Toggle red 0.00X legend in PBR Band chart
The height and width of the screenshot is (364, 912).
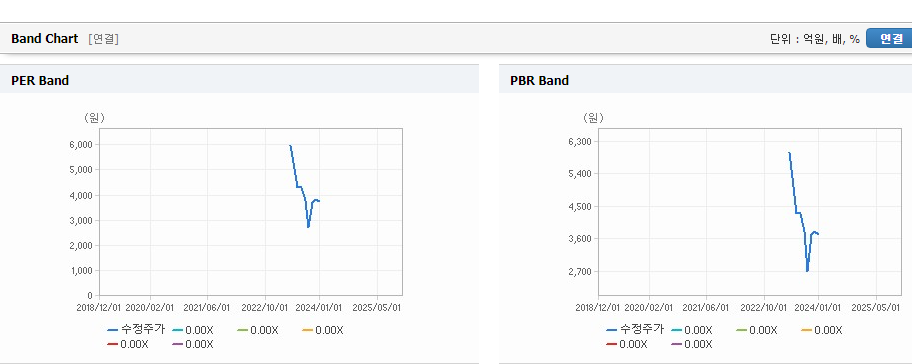(x=626, y=344)
